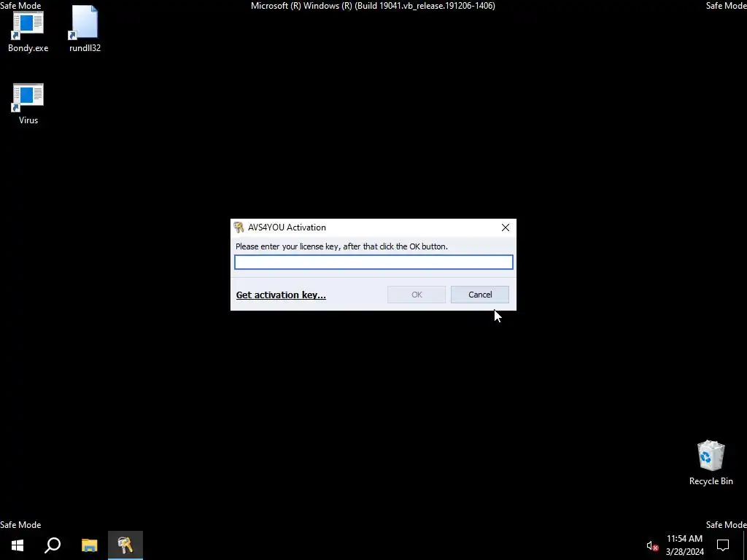Click the Show desktop sliver

click(745, 545)
